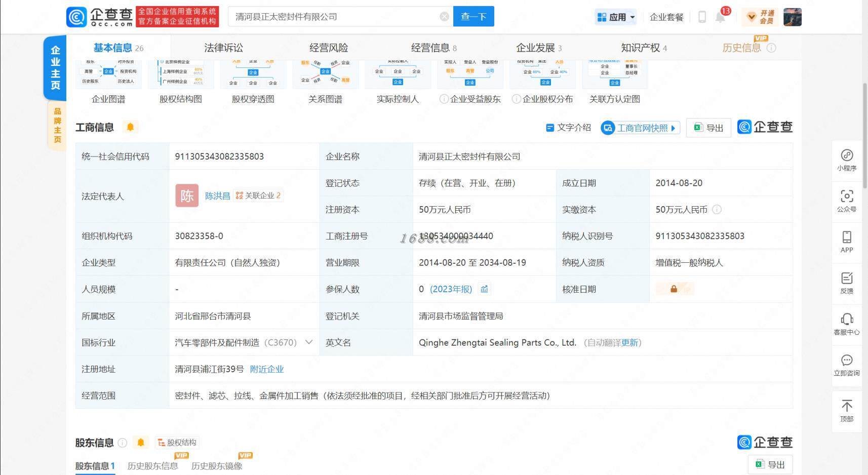The width and height of the screenshot is (868, 475).
Task: View 关联企业 2 related companies
Action: click(x=258, y=195)
